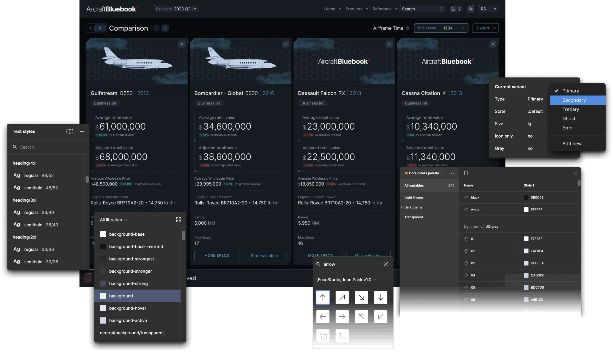Open the text styles library book icon

tap(70, 132)
